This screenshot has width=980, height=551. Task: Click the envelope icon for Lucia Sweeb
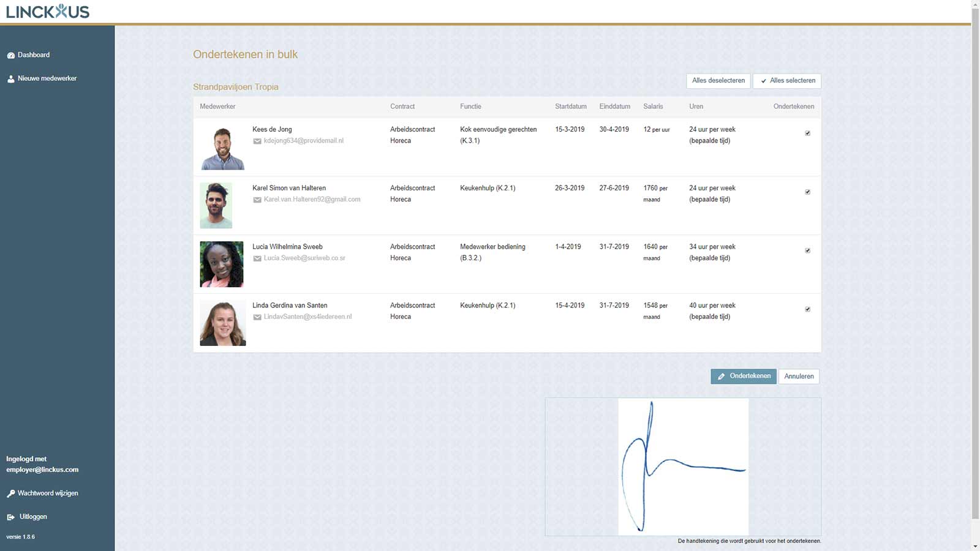(x=257, y=258)
